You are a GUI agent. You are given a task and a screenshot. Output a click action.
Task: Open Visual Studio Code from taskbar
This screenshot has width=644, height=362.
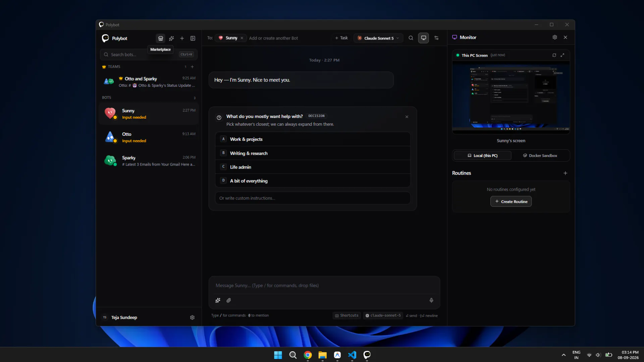click(352, 355)
